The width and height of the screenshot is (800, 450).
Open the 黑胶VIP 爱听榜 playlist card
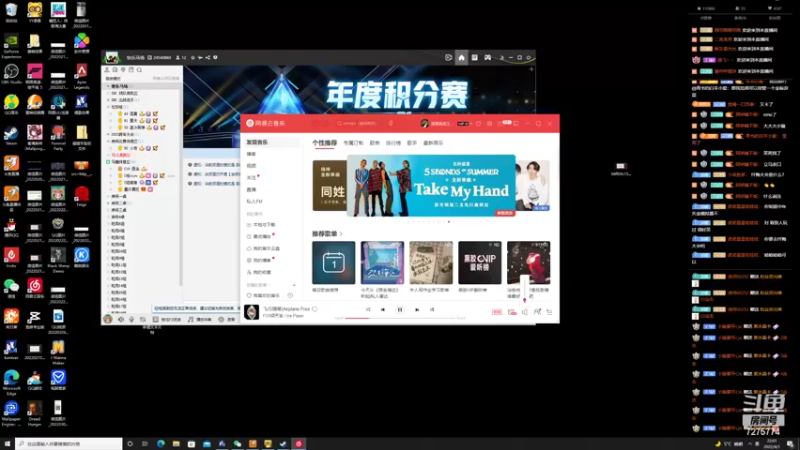[480, 263]
